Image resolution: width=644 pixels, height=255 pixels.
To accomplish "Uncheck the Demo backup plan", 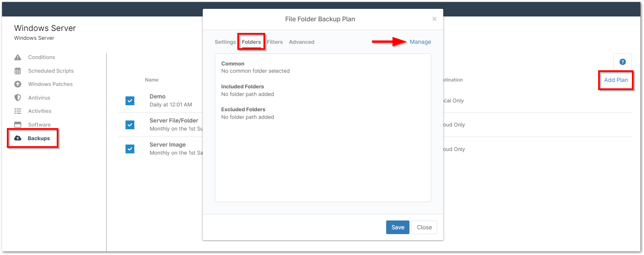I will pos(130,101).
